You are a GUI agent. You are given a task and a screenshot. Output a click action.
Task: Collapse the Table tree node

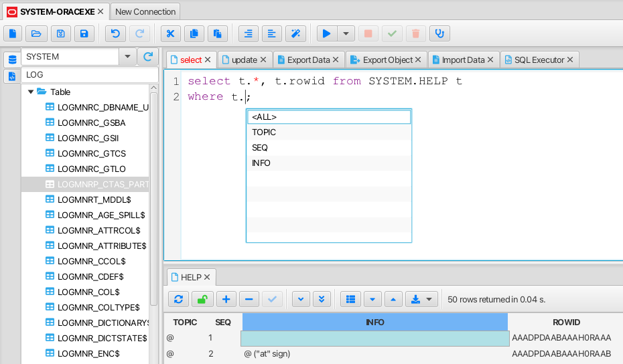[x=31, y=92]
